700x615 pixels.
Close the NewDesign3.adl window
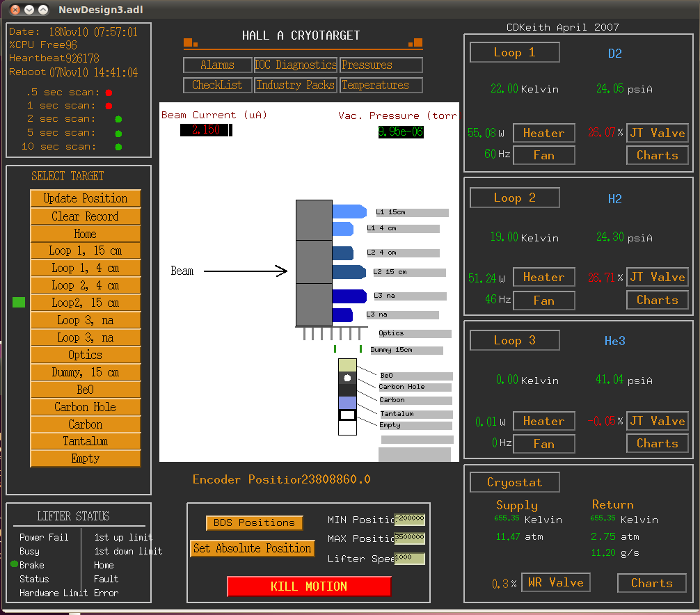tap(15, 9)
